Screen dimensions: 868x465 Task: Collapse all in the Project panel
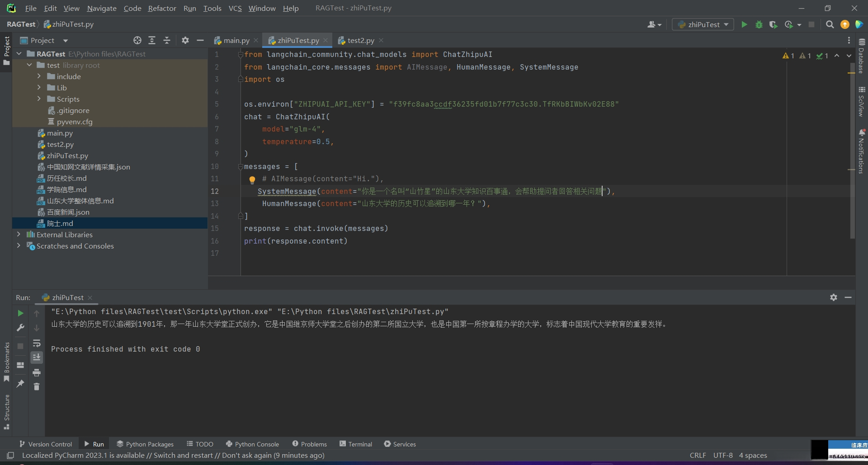point(167,41)
